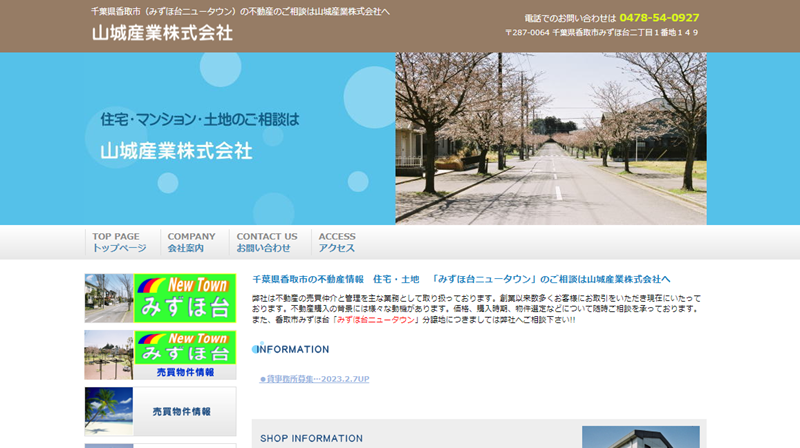Click the palm tree 売買物件情報 banner
Screen dimensions: 800x448
coord(160,411)
